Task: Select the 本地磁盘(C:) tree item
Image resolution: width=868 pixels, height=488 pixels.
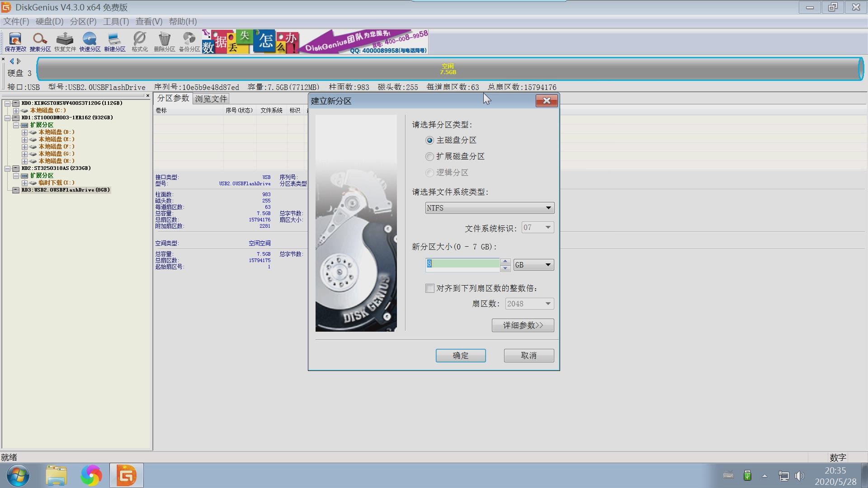Action: (x=47, y=110)
